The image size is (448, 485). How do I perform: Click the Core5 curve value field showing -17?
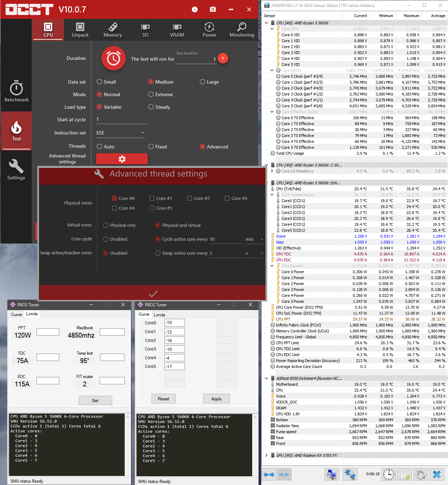pyautogui.click(x=175, y=367)
